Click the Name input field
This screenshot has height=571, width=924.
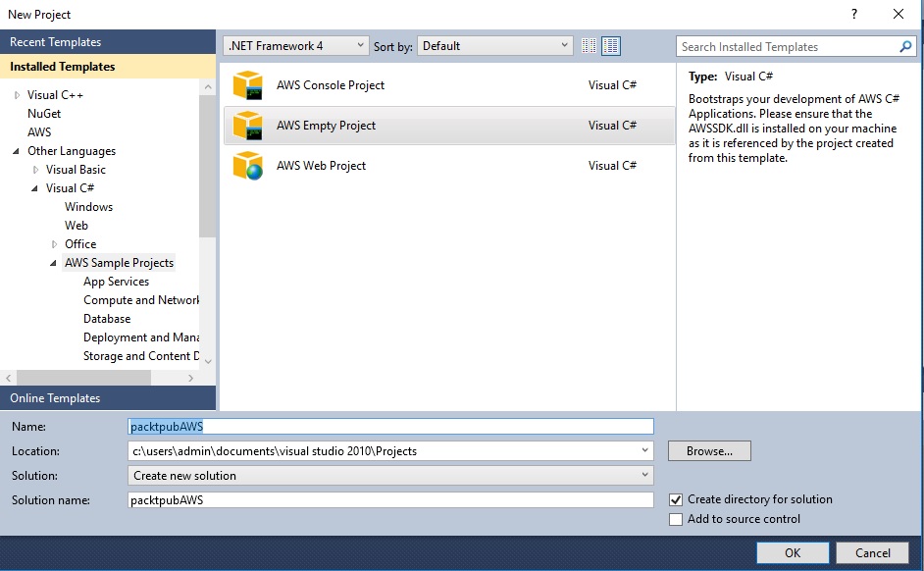coord(390,426)
